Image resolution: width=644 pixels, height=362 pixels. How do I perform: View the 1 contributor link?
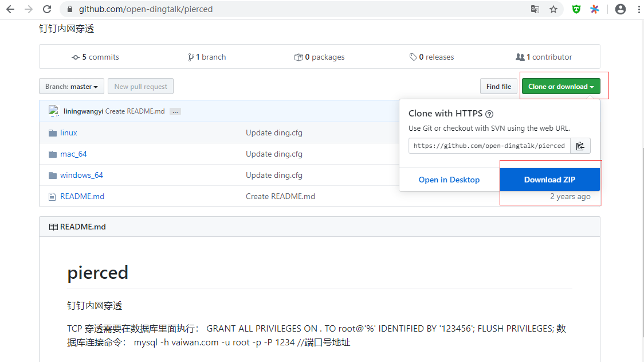pyautogui.click(x=544, y=57)
